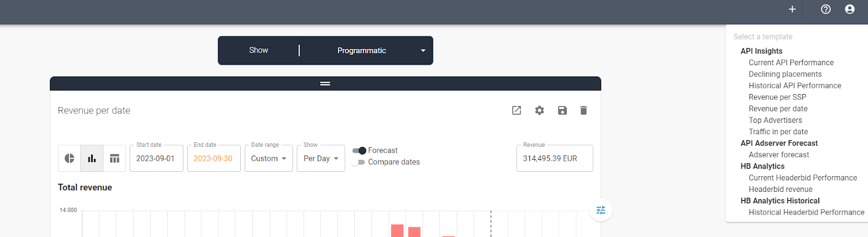The image size is (868, 237).
Task: Select Adserver forecast template
Action: (x=778, y=154)
